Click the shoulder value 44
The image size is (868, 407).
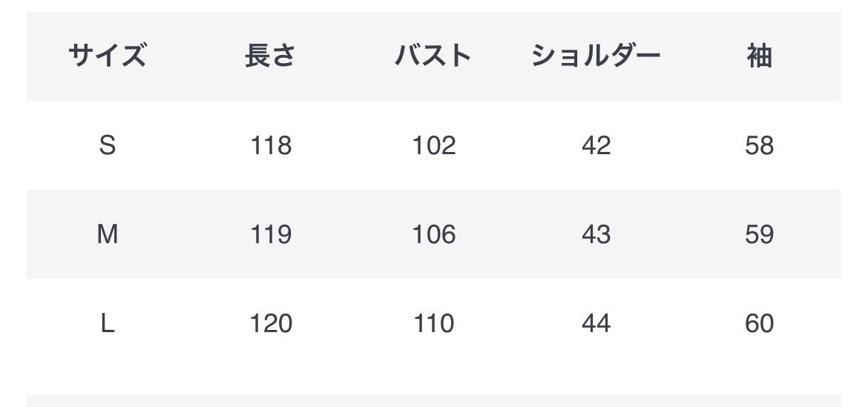tap(596, 323)
